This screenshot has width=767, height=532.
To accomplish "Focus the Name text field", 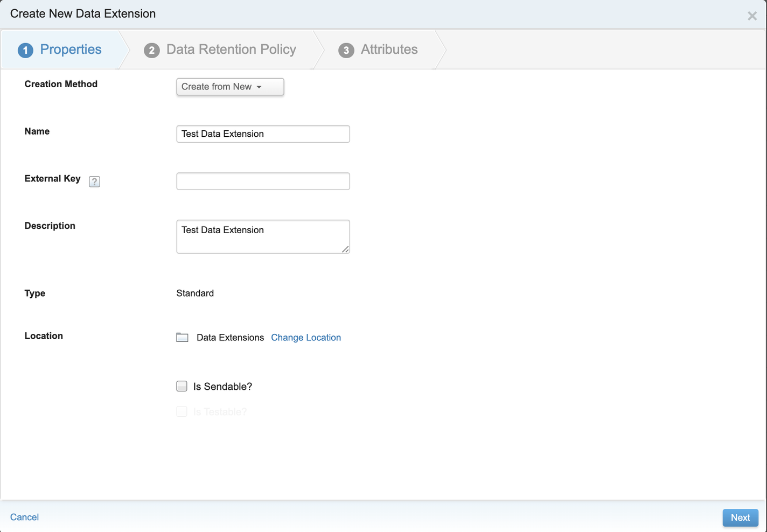I will (263, 134).
